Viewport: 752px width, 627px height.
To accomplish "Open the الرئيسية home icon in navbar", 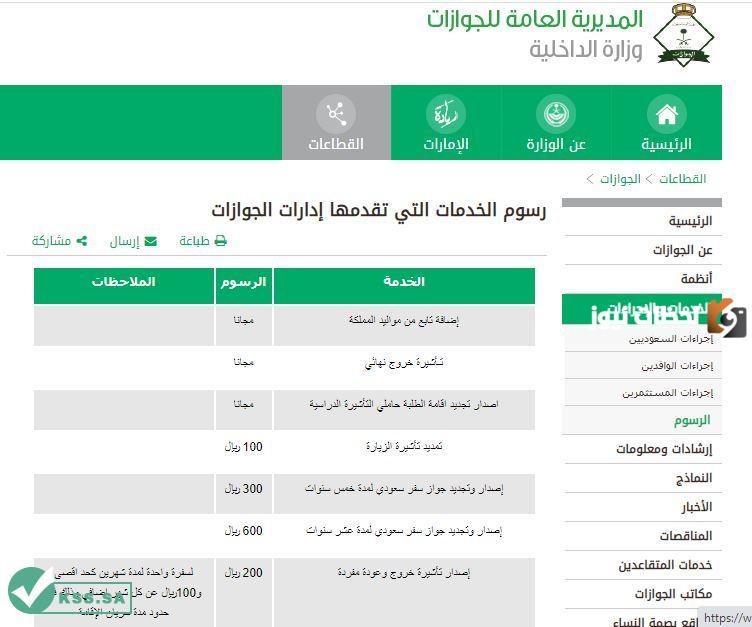I will click(x=666, y=114).
